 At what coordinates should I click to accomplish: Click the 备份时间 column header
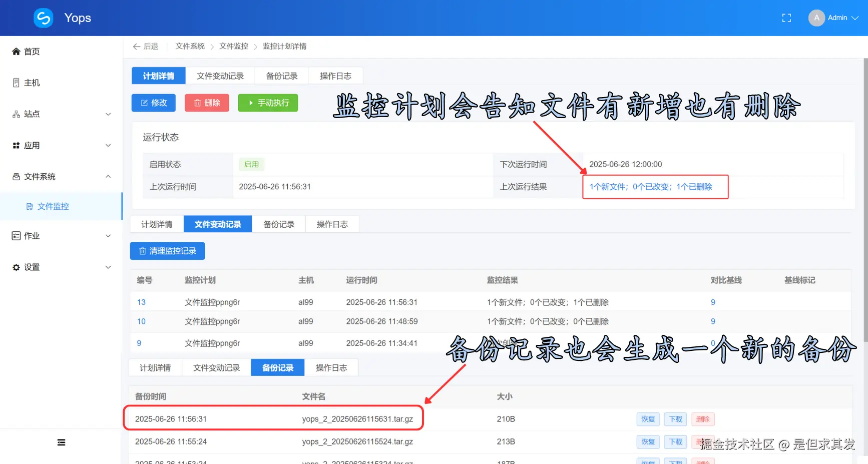[151, 396]
